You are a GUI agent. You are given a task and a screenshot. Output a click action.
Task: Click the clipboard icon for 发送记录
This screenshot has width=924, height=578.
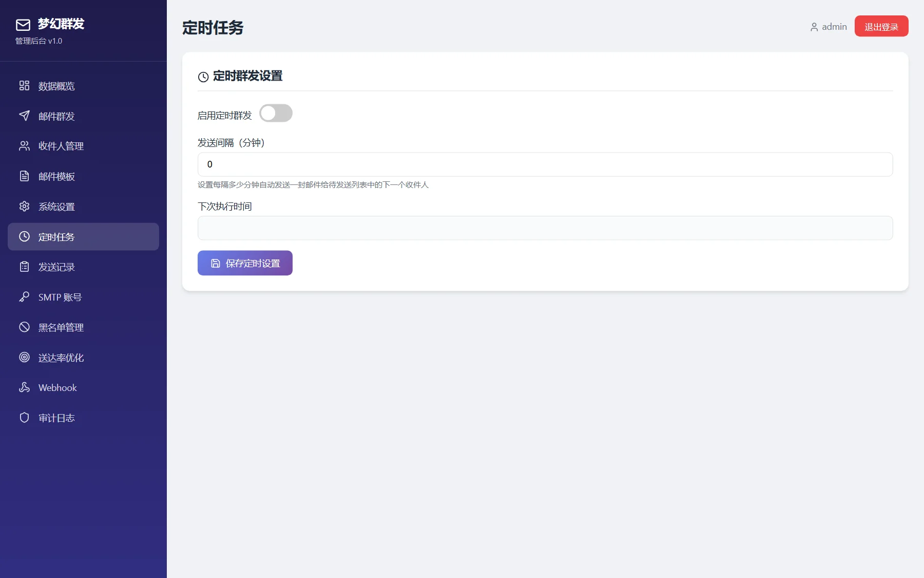pos(24,267)
